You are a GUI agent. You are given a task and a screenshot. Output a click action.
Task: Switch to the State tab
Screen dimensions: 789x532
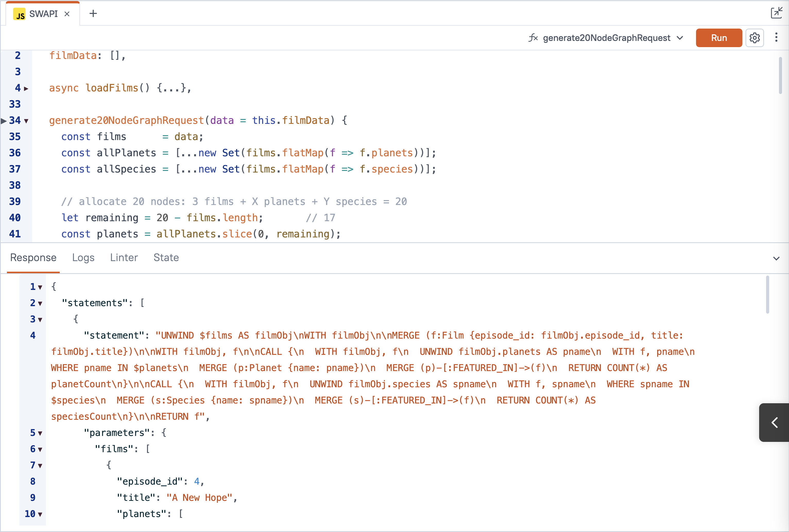[166, 258]
